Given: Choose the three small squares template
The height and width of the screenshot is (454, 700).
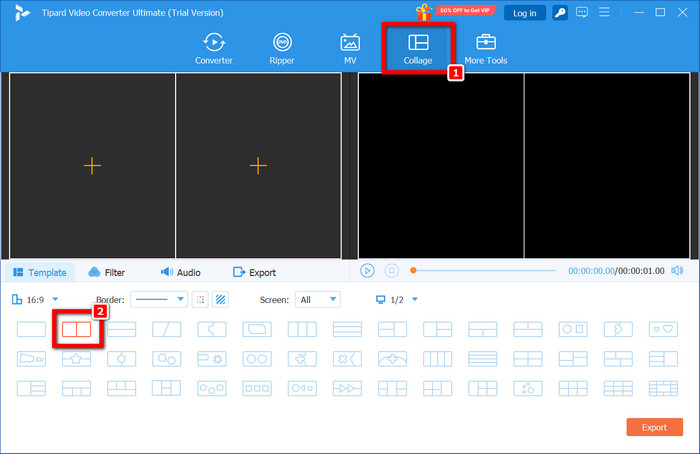Looking at the screenshot, I should (257, 388).
